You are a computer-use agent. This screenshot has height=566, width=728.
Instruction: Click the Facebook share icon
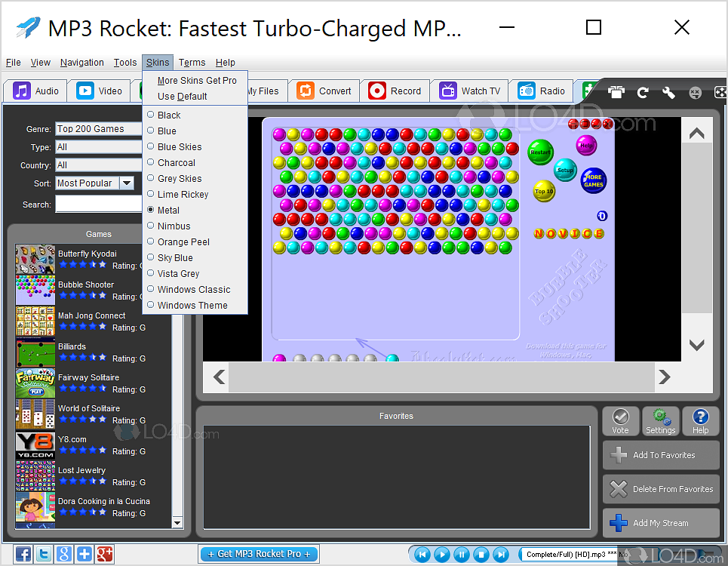(x=23, y=554)
